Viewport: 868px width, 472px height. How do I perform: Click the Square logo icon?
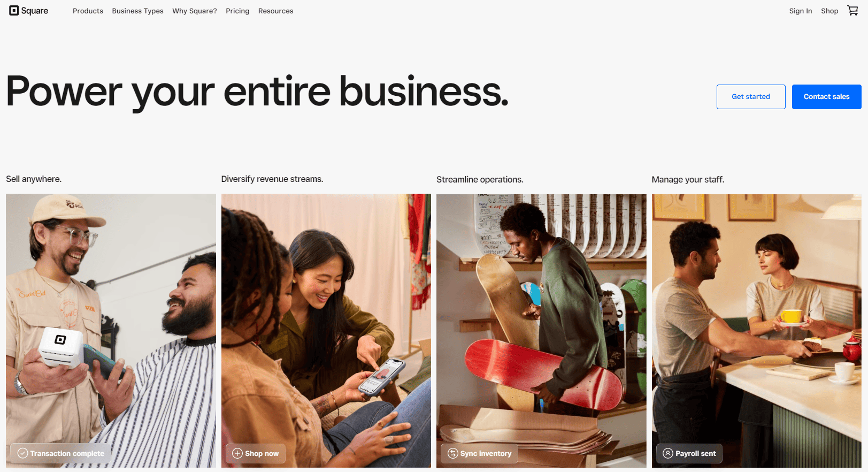point(14,11)
